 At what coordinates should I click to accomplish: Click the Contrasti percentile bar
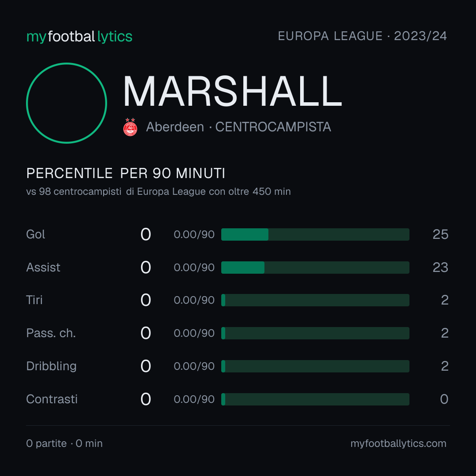pos(315,399)
